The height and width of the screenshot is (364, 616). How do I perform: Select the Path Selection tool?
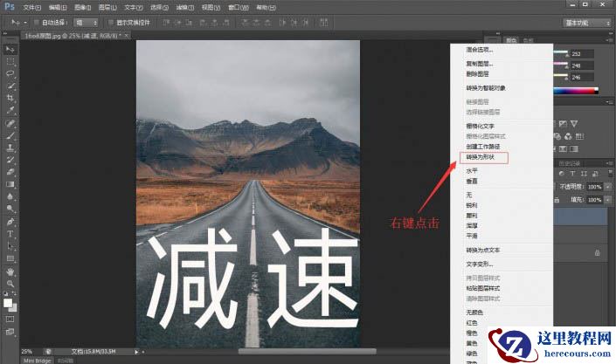[10, 246]
